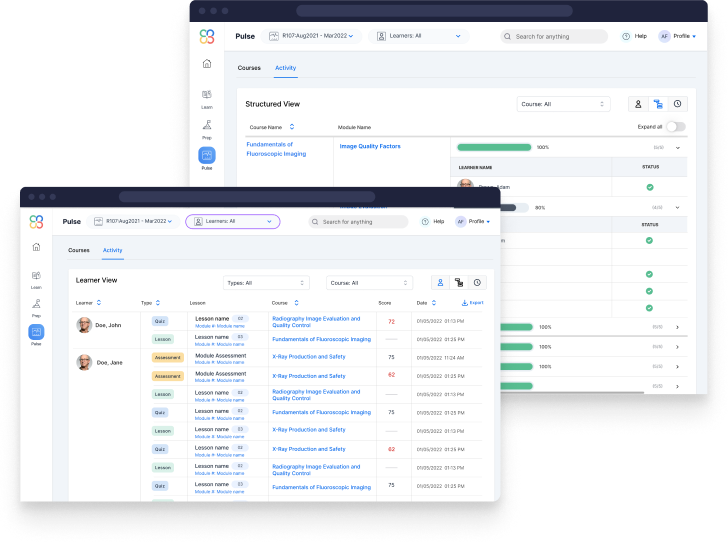Sort the Learner View by Score column header
728x542 pixels.
click(384, 302)
